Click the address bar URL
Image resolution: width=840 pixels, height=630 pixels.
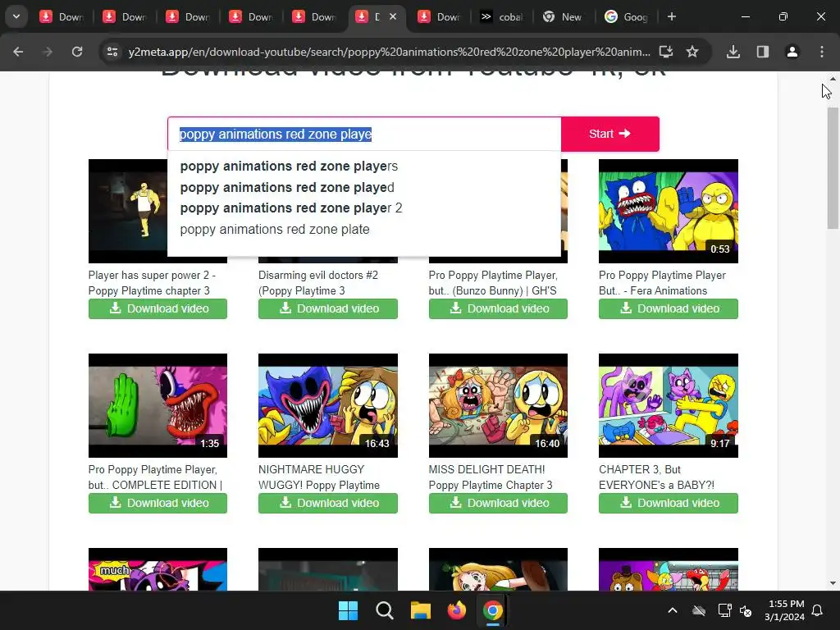[x=389, y=52]
